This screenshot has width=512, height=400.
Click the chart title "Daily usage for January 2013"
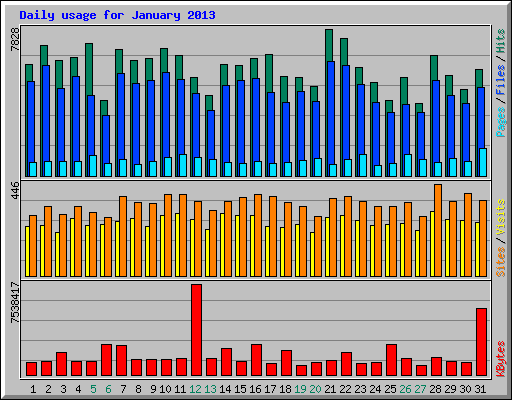[117, 15]
